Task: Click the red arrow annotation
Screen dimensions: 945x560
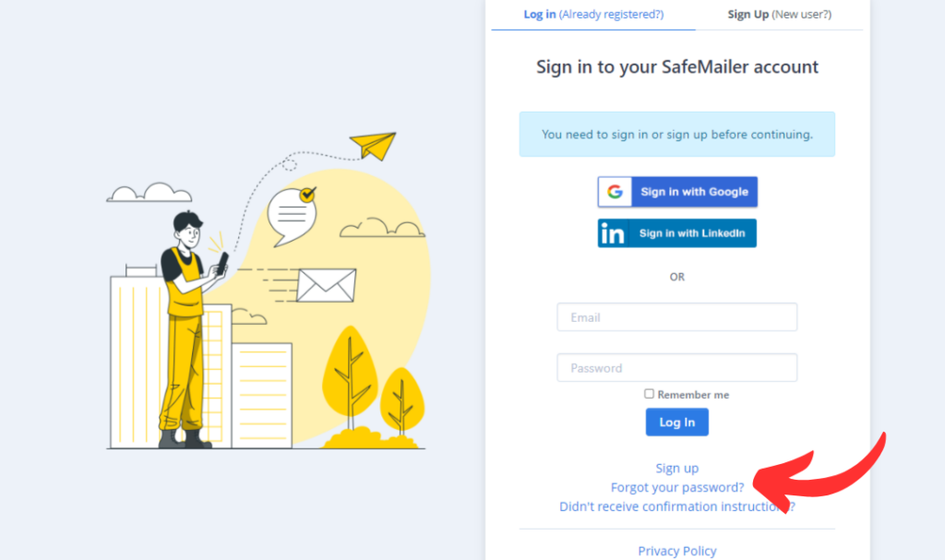Action: click(x=819, y=474)
